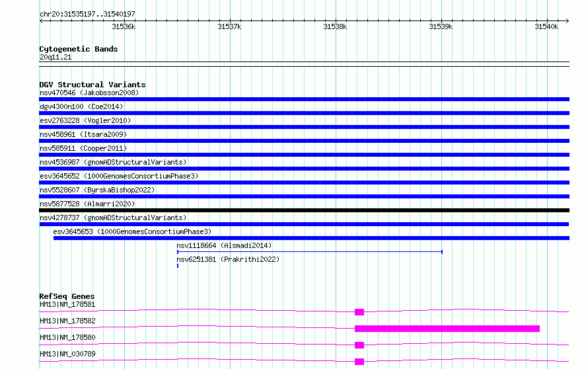Click the nsv5877528 (Almarri2020) label
This screenshot has height=369, width=588.
coord(87,204)
